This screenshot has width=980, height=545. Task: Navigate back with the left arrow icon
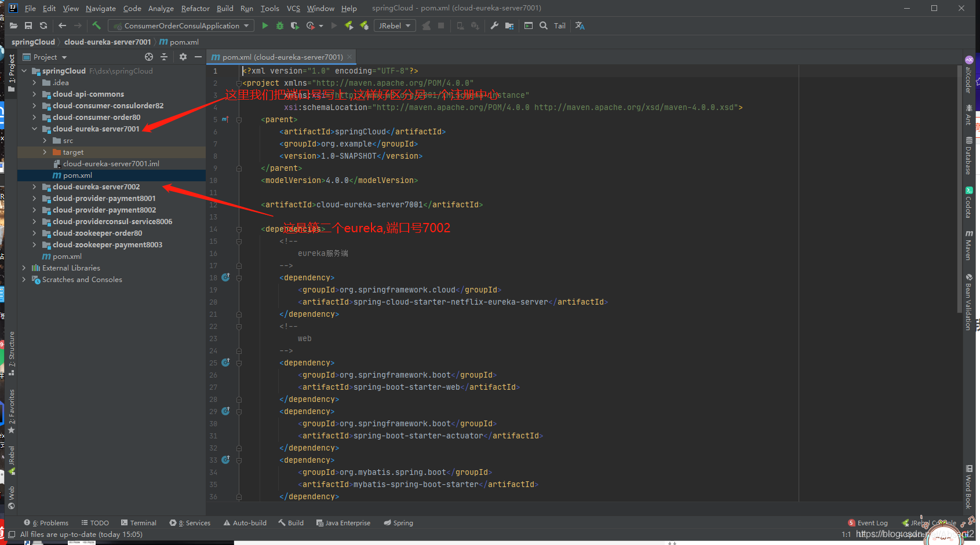(63, 25)
